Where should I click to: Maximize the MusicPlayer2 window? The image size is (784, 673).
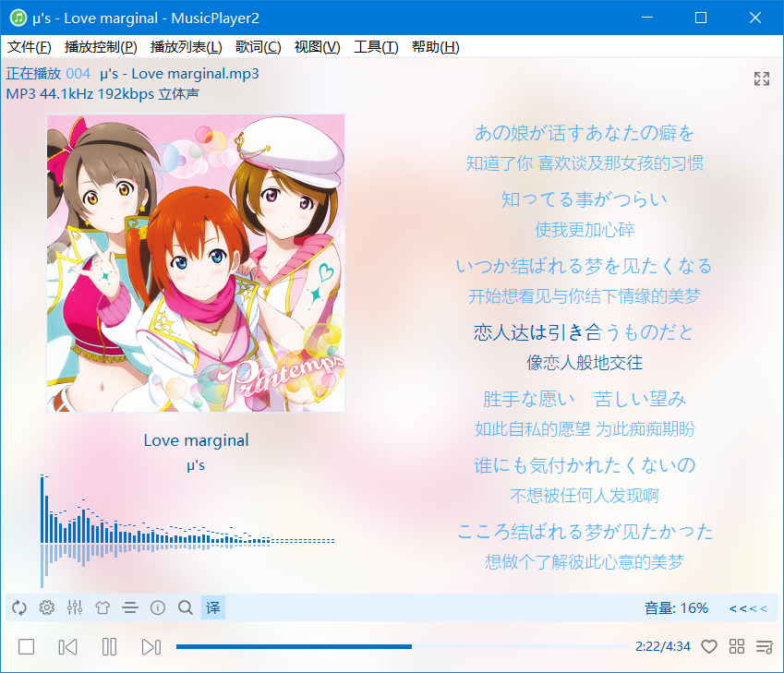point(701,18)
